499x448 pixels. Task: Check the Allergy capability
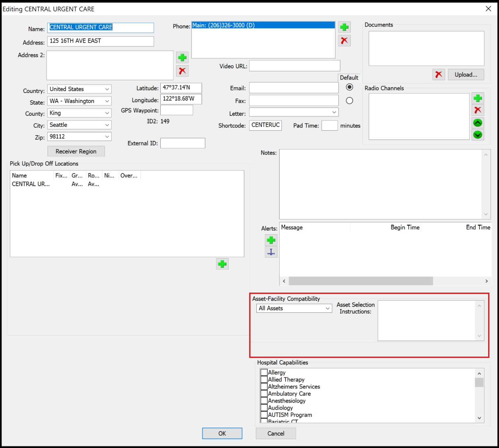[x=264, y=372]
